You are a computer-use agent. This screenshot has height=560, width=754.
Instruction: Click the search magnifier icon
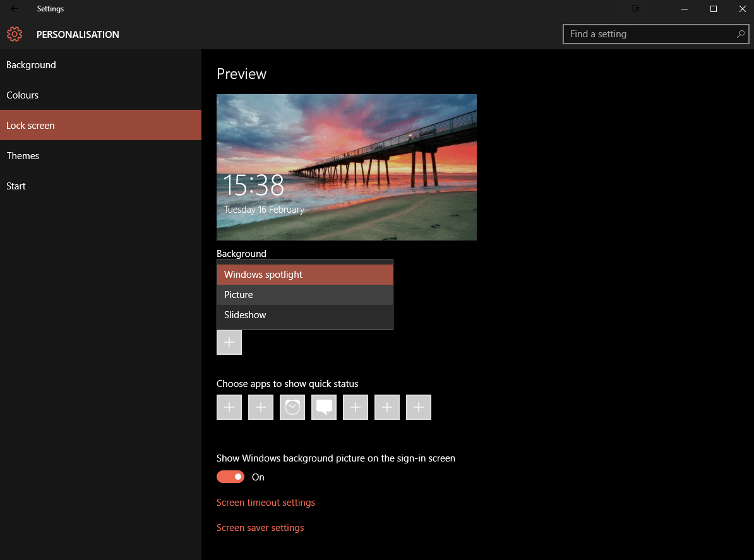741,34
